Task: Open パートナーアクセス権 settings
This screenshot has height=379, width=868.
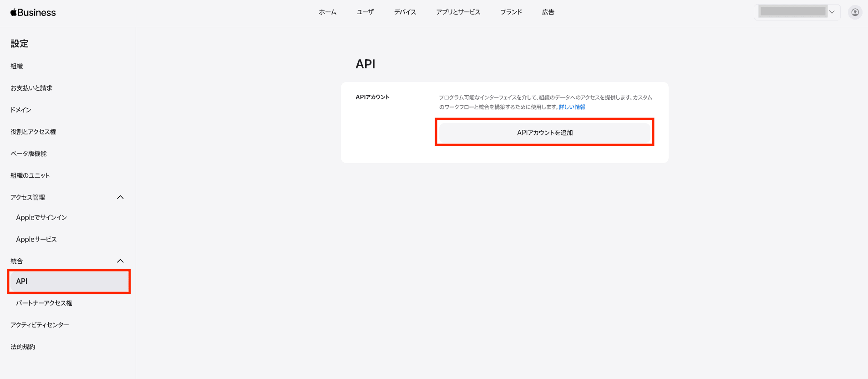Action: pyautogui.click(x=44, y=303)
